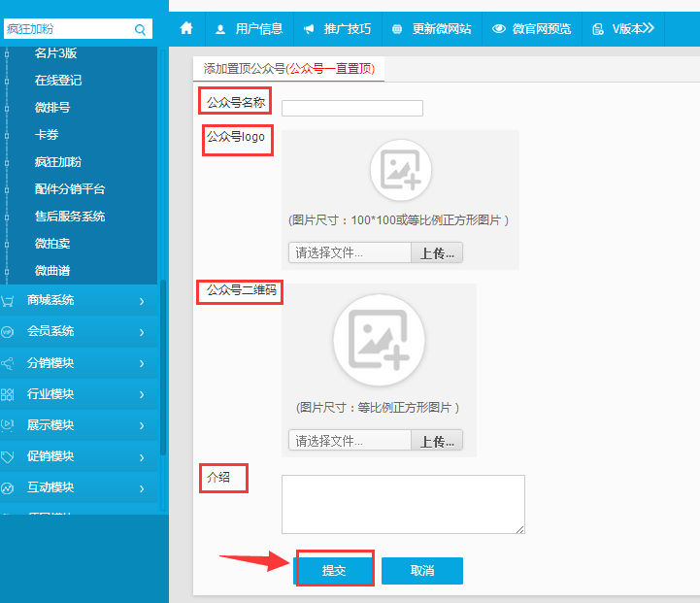Open the 用户信息 menu item
The height and width of the screenshot is (603, 700).
click(x=250, y=29)
